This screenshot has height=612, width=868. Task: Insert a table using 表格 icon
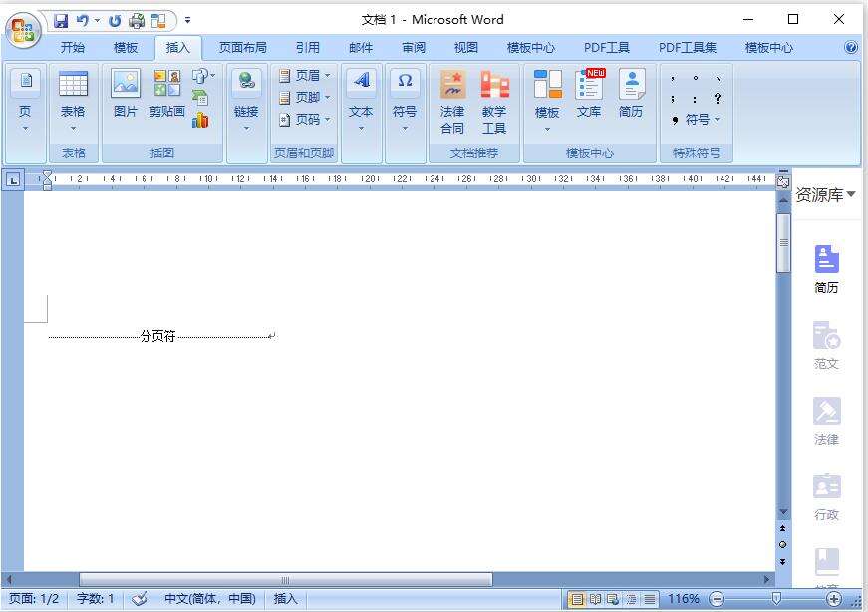tap(73, 84)
